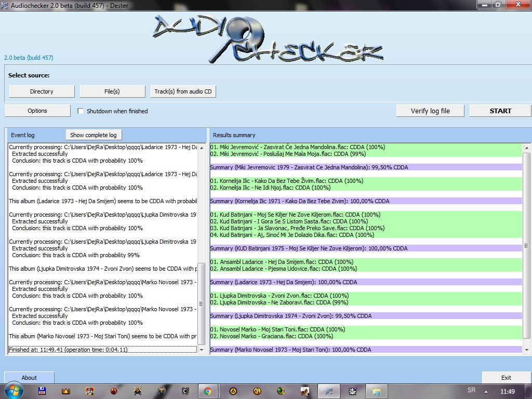Image resolution: width=532 pixels, height=399 pixels.
Task: Click the 'Poslušaj Me Mala Moja.flac' result row
Action: tap(366, 154)
